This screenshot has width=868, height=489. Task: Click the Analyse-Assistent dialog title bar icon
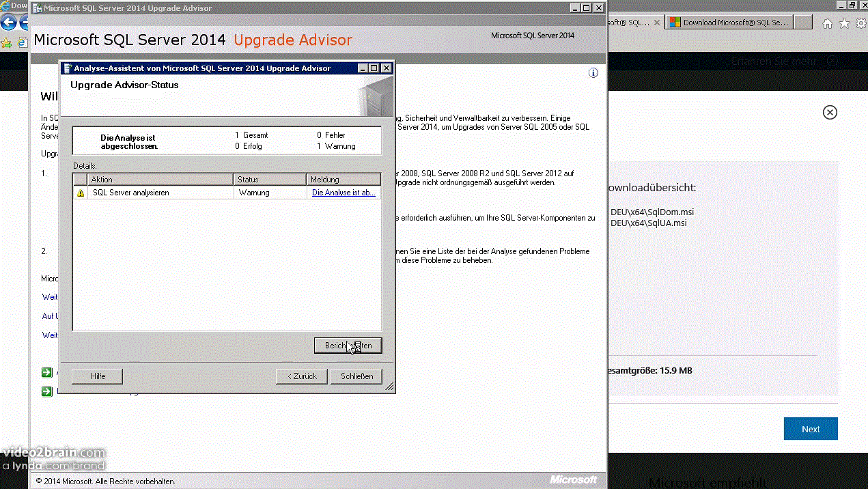(x=68, y=68)
